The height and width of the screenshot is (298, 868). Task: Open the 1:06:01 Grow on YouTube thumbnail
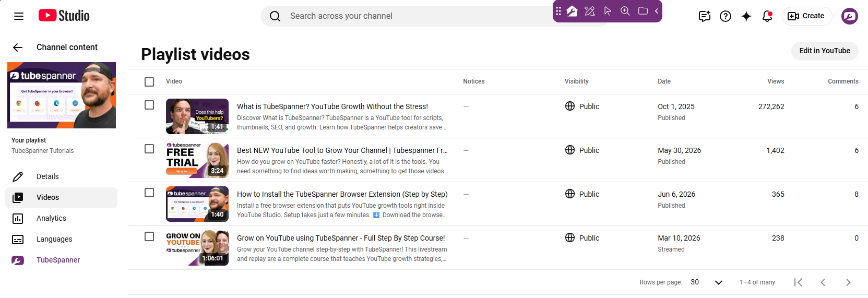197,248
